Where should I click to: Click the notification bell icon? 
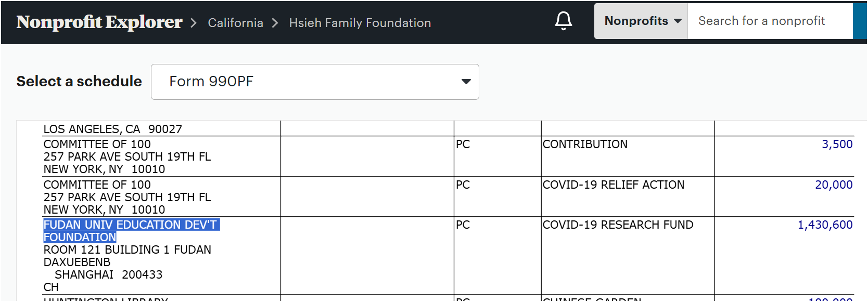pyautogui.click(x=563, y=21)
